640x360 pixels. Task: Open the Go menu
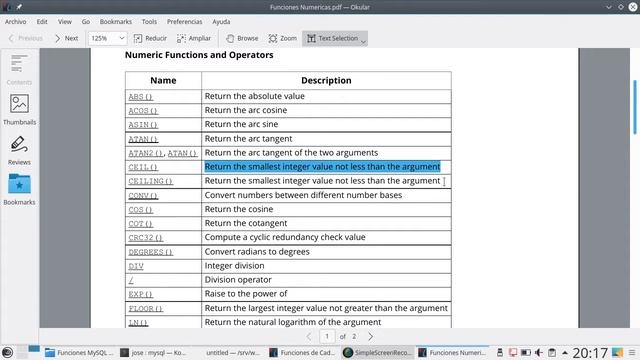[x=86, y=22]
